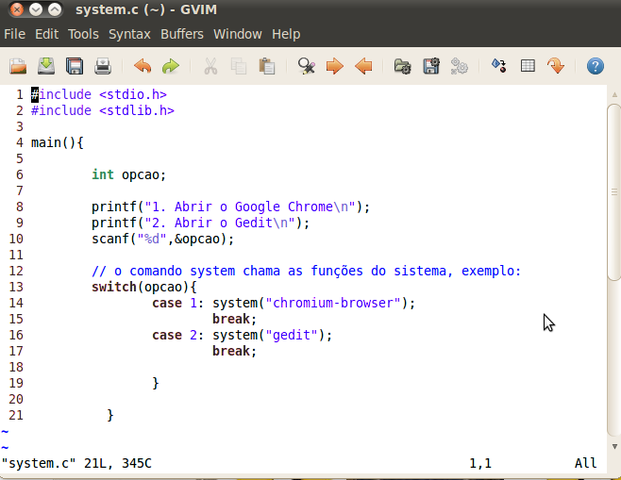
Task: Open the Window menu
Action: click(x=238, y=34)
